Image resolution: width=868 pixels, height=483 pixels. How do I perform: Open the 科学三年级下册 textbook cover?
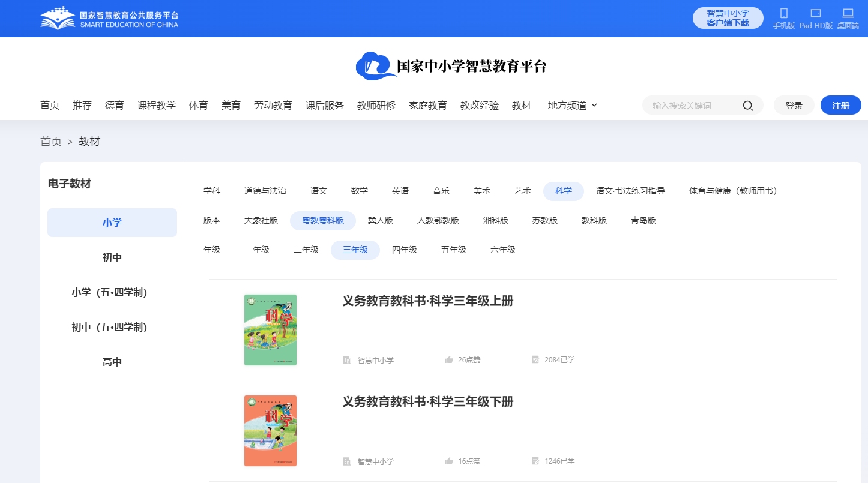[x=270, y=431]
